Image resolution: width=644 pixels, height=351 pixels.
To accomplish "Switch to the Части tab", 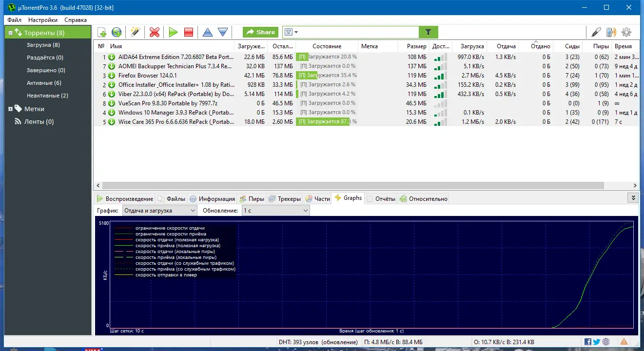I will click(317, 198).
